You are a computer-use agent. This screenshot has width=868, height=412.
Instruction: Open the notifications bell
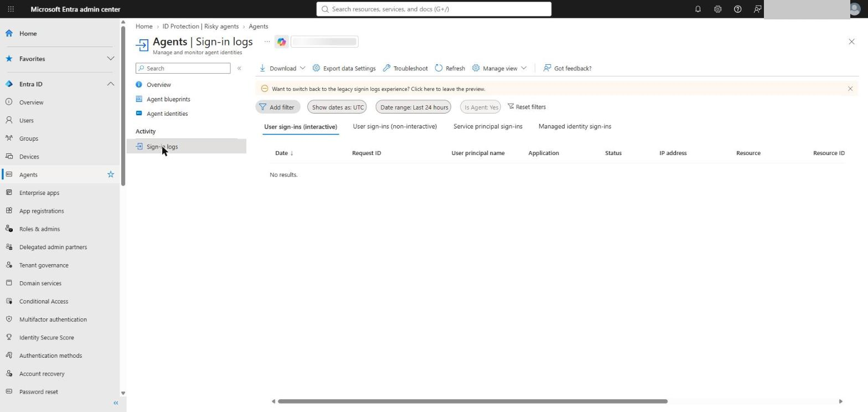(x=697, y=9)
